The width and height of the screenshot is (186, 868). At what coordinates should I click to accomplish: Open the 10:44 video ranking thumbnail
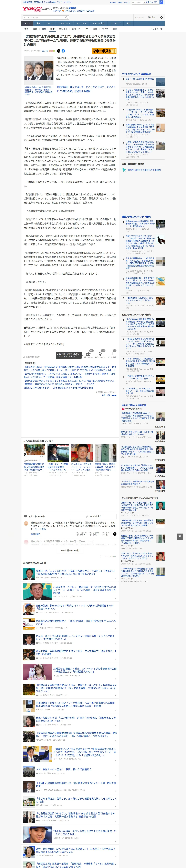click(x=160, y=322)
